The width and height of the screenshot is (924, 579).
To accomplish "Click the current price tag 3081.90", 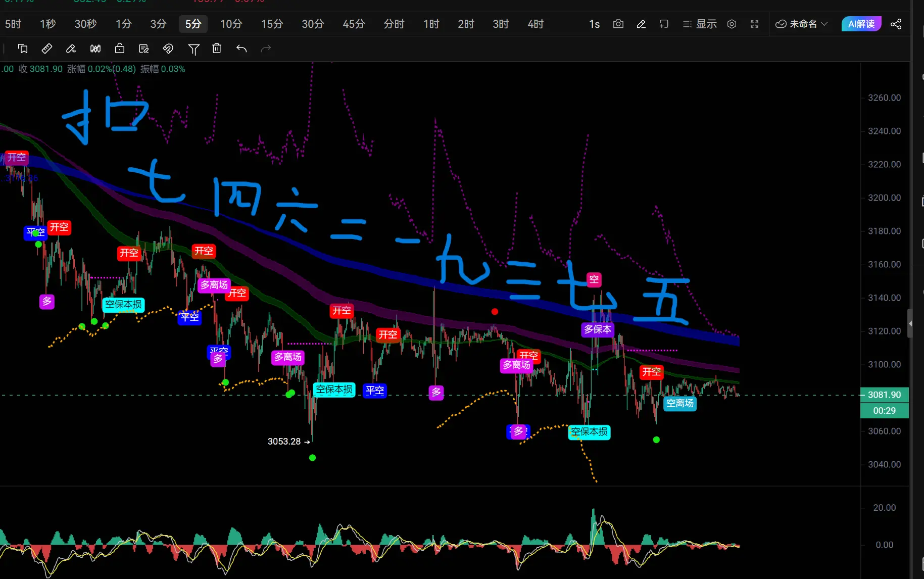I will click(884, 395).
